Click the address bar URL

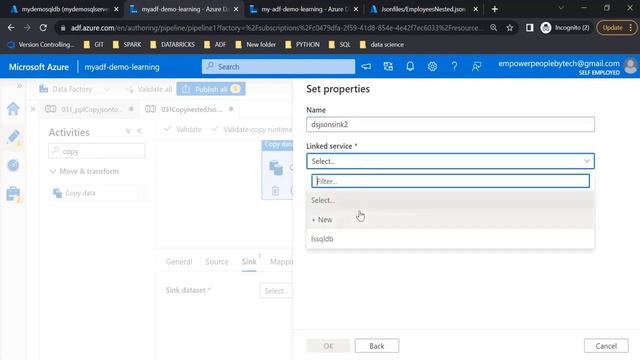[x=276, y=28]
